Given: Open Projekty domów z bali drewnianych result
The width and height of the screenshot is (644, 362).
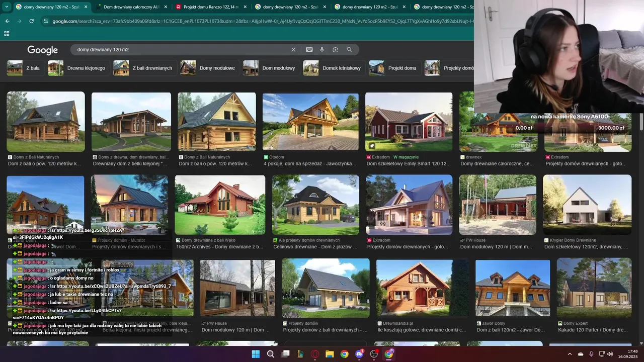Looking at the screenshot, I should (325, 330).
